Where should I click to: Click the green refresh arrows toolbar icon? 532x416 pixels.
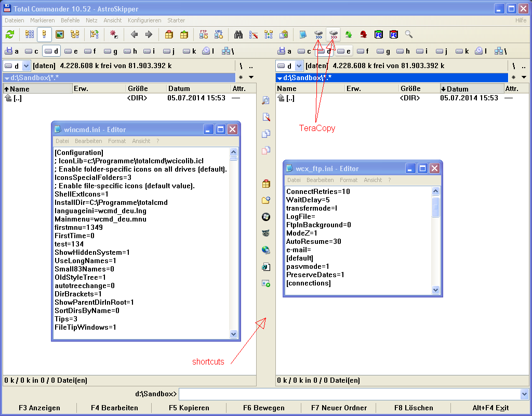point(10,34)
